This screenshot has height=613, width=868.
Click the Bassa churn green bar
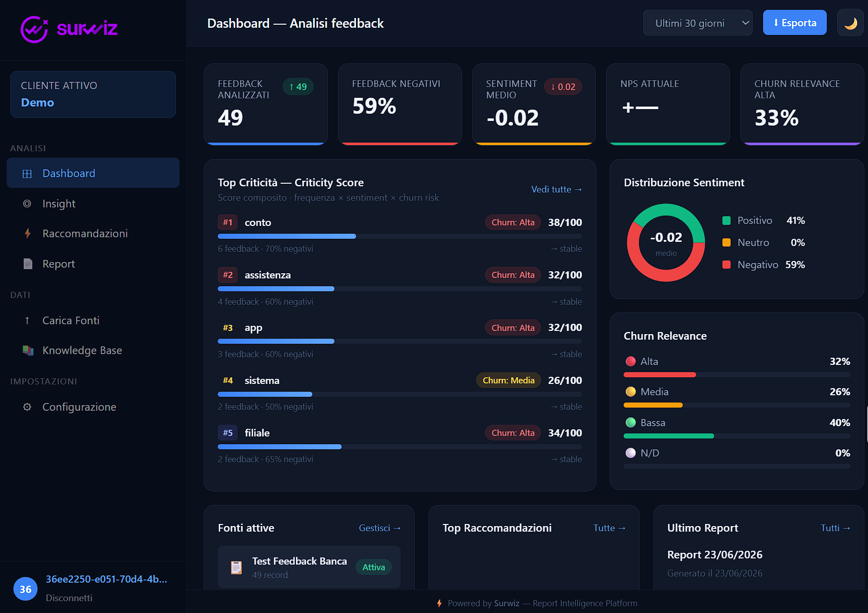[669, 436]
